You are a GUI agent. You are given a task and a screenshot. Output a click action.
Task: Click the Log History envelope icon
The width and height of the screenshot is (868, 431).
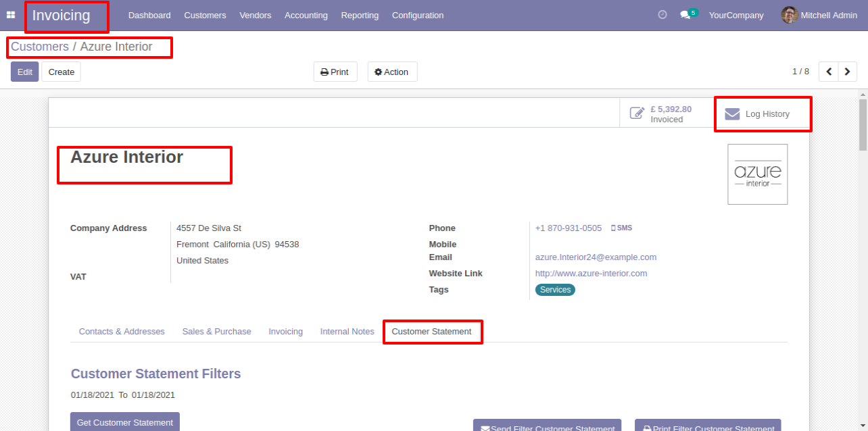point(732,114)
